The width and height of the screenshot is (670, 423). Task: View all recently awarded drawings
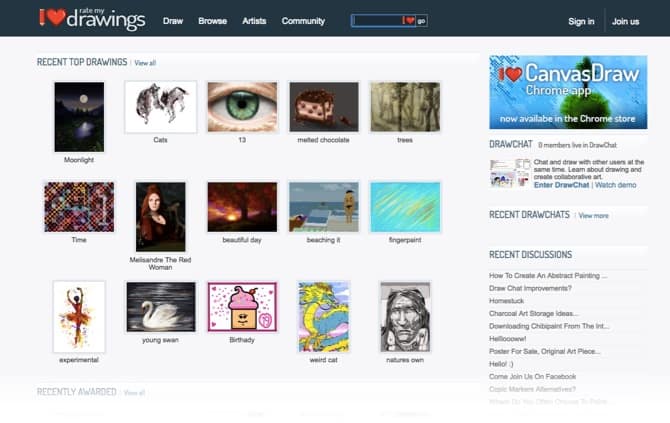click(134, 393)
